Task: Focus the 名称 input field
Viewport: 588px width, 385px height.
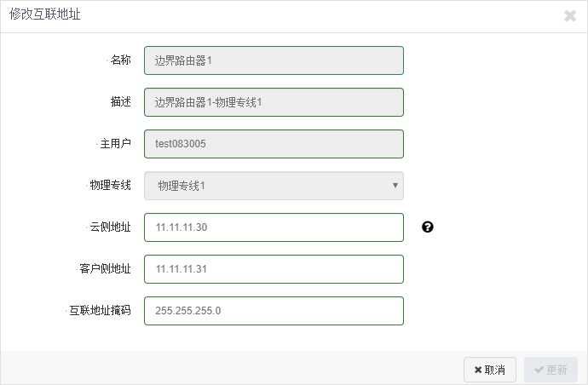Action: [x=274, y=60]
